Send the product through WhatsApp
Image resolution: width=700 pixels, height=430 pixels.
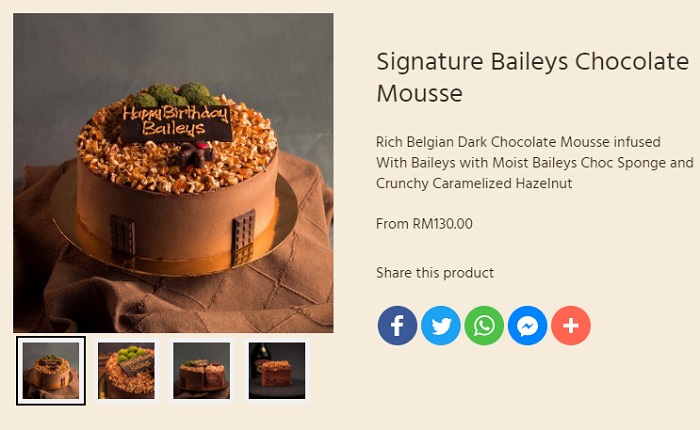point(484,326)
